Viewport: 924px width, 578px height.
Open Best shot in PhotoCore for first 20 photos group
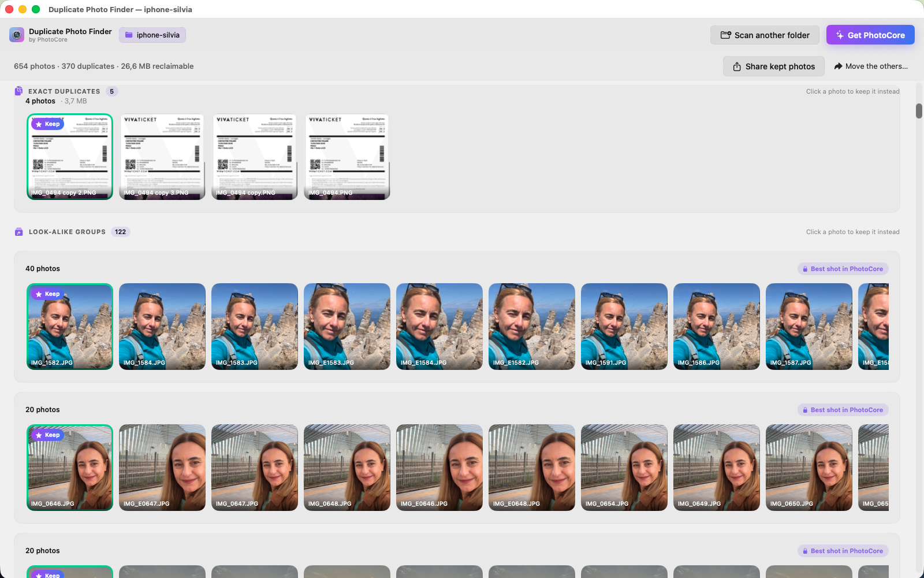(x=843, y=410)
